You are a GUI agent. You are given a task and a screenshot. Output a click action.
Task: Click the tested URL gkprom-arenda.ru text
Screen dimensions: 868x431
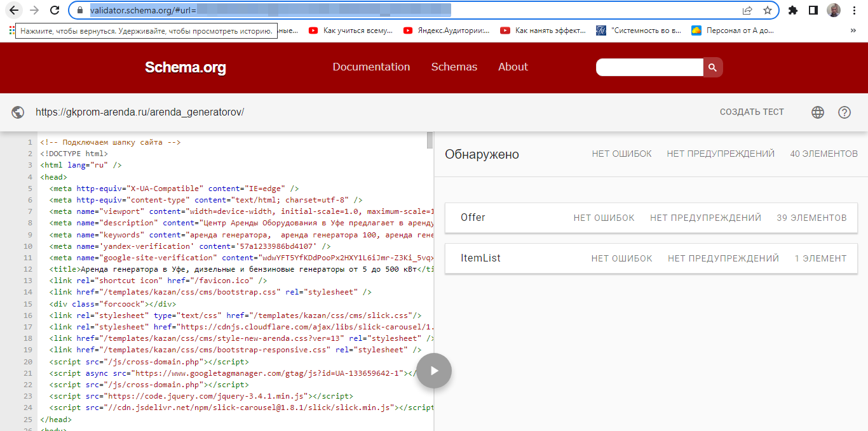click(140, 112)
